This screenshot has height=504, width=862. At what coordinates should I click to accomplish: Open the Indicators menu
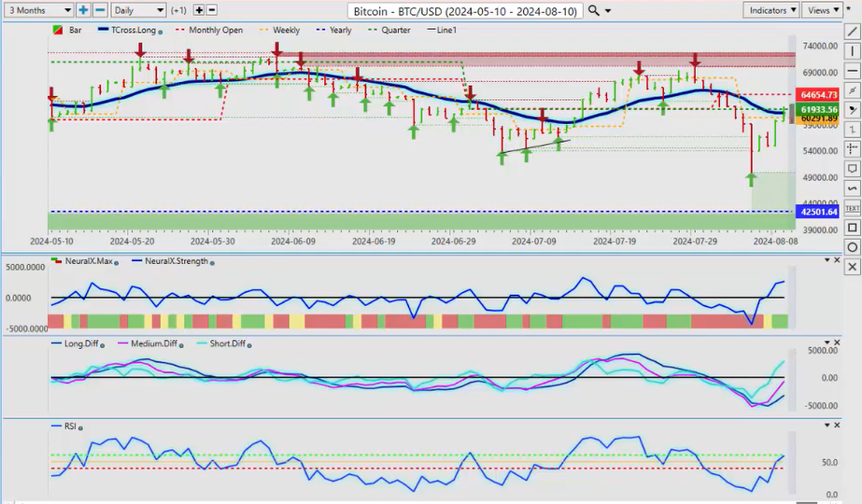tap(773, 10)
